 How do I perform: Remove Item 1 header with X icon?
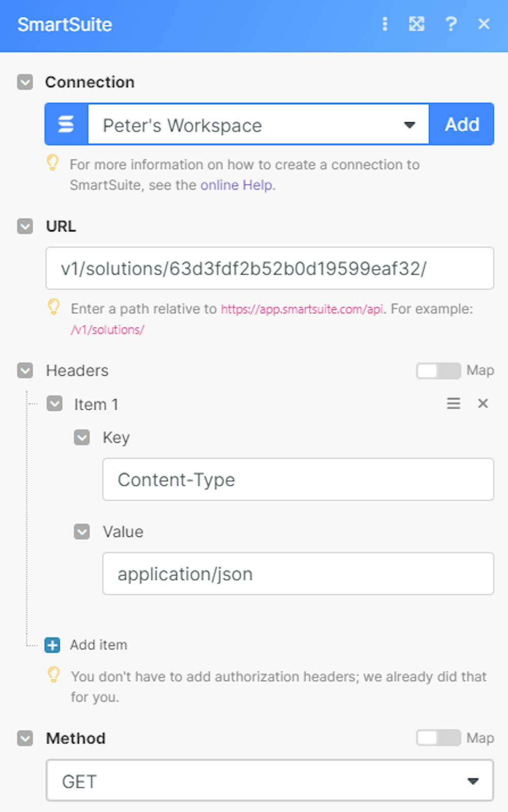coord(483,403)
